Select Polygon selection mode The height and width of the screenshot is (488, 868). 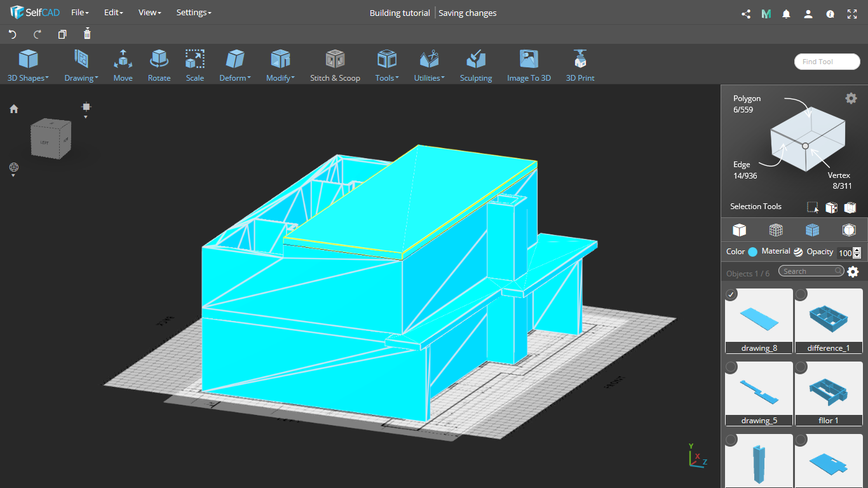(x=747, y=104)
